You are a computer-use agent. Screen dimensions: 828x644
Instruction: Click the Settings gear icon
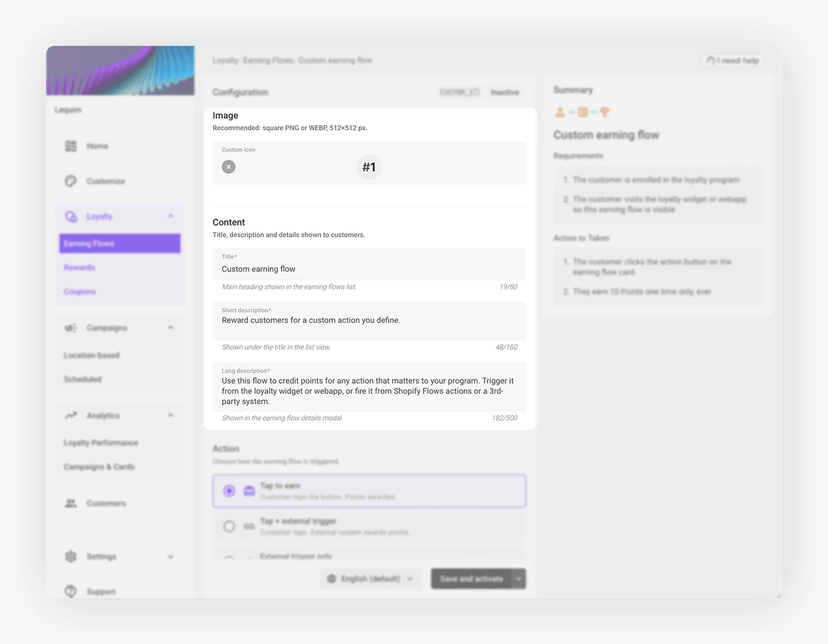click(71, 556)
